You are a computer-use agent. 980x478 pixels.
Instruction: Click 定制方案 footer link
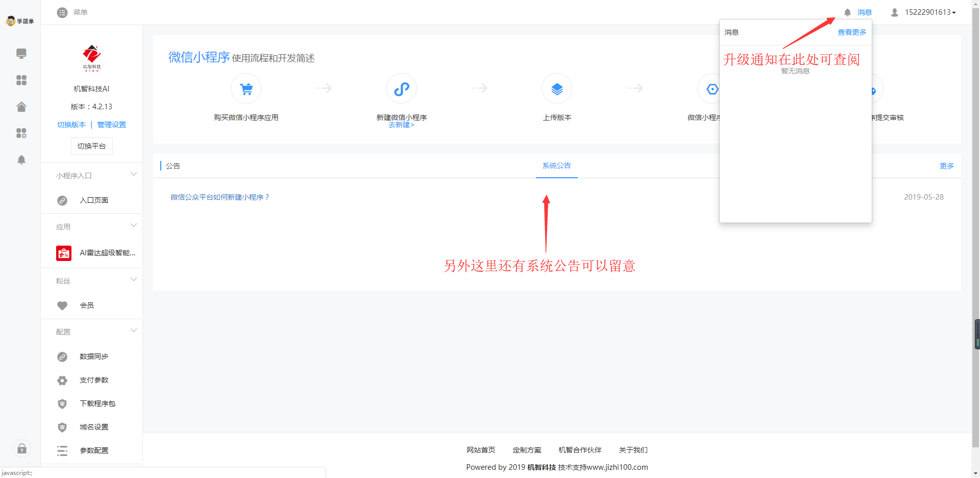point(527,450)
